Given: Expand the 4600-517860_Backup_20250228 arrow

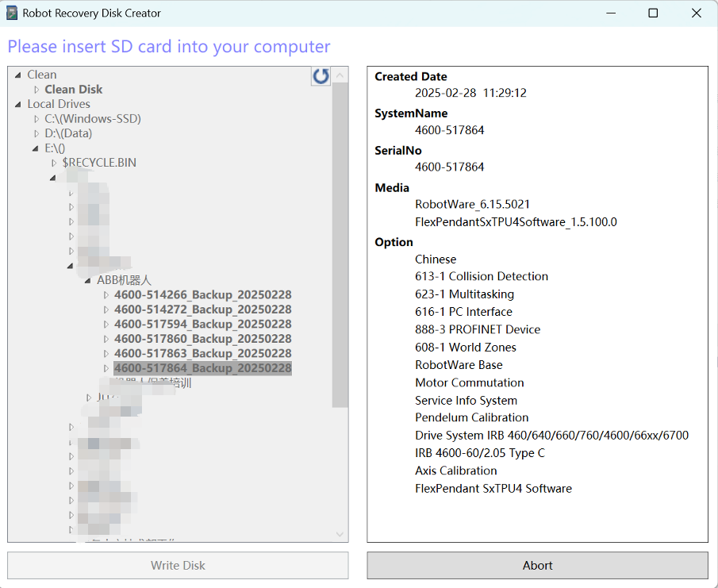Looking at the screenshot, I should [106, 339].
